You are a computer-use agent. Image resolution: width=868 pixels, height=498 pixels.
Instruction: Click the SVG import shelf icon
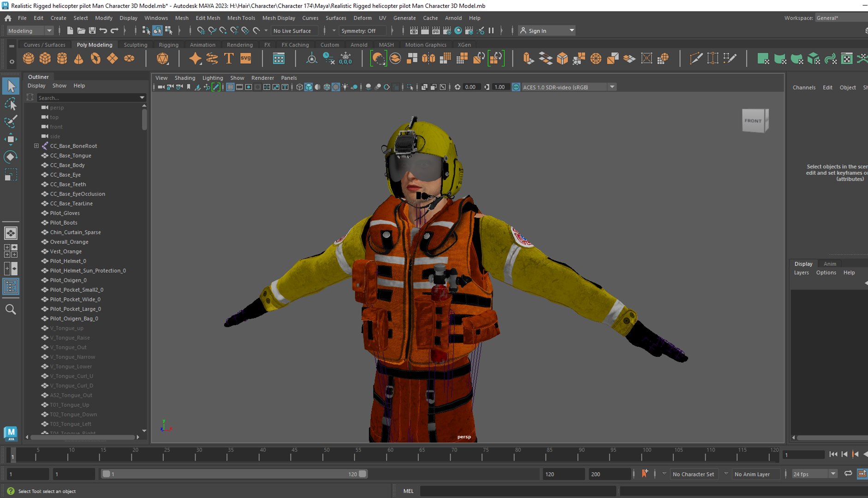pyautogui.click(x=245, y=59)
